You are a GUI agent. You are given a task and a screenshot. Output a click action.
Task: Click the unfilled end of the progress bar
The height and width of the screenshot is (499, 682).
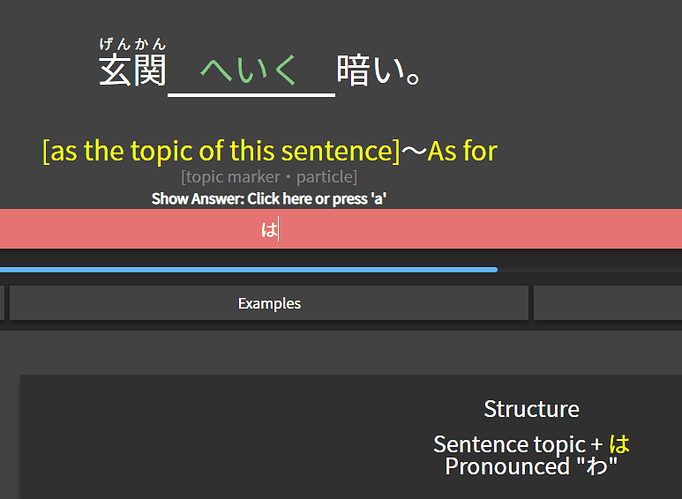(590, 270)
